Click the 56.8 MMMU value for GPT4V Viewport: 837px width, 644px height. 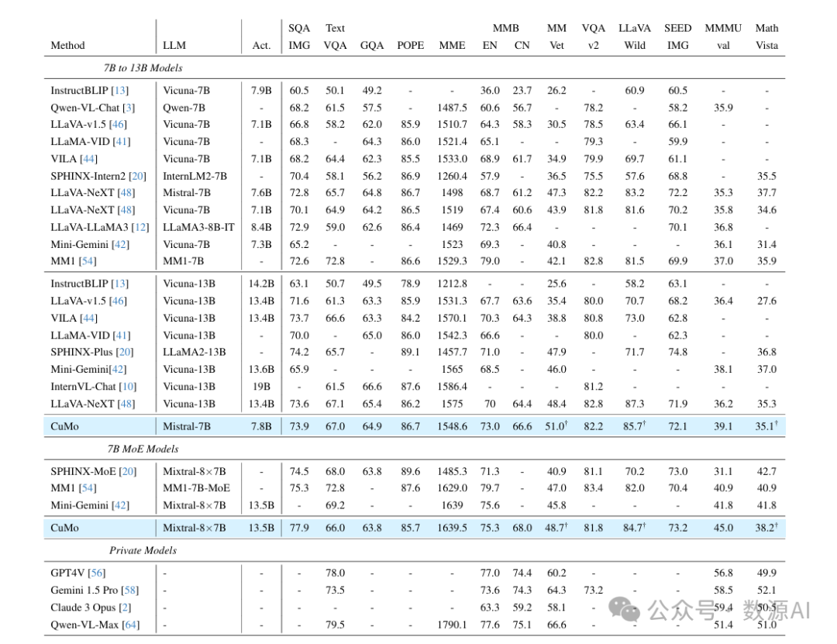(723, 573)
